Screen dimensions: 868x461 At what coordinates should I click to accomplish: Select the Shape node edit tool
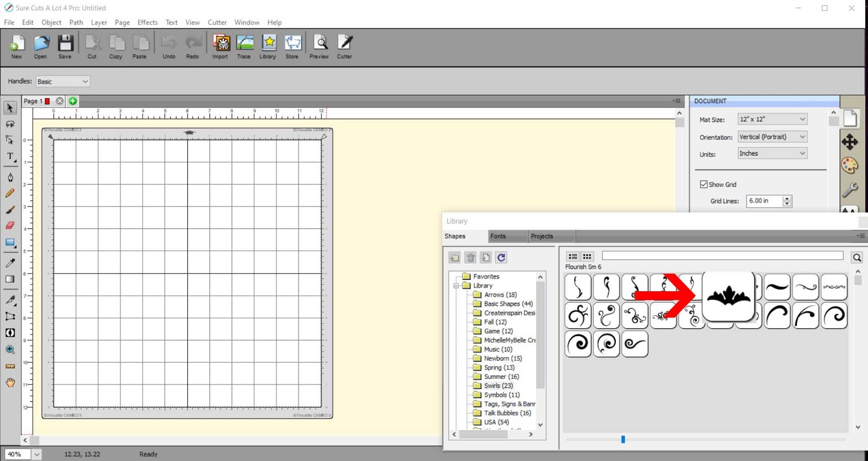click(10, 140)
